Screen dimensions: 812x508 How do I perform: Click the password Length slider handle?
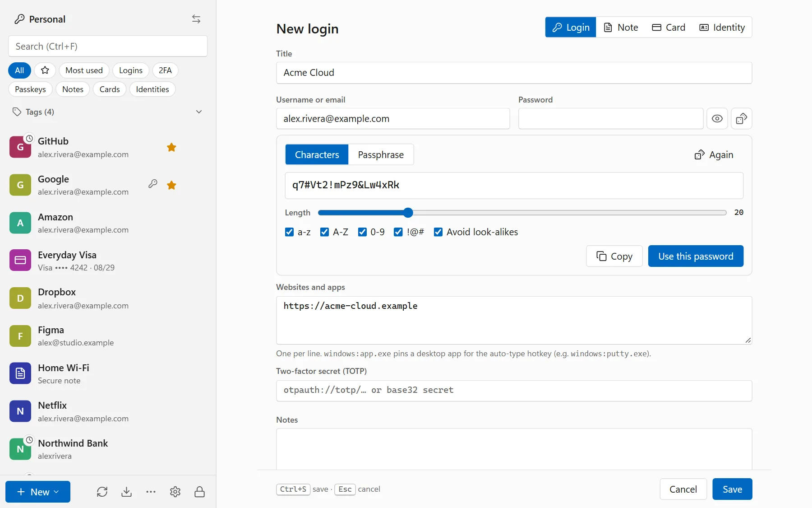tap(408, 213)
